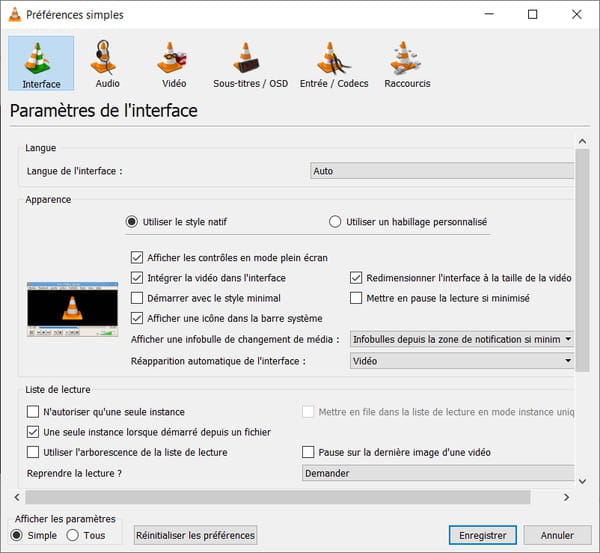The image size is (600, 553).
Task: Toggle 'Intégrer la vidéo dans l'interface' checkbox
Action: click(x=137, y=278)
